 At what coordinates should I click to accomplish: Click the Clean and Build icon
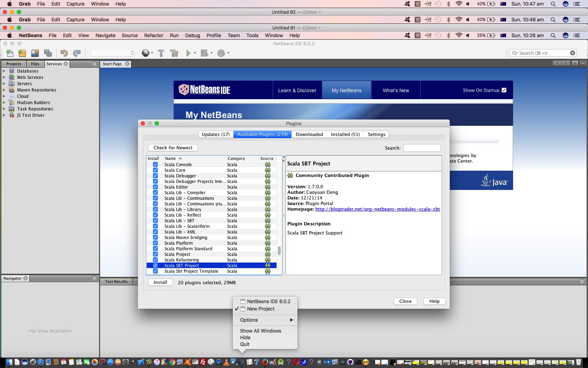pos(174,53)
